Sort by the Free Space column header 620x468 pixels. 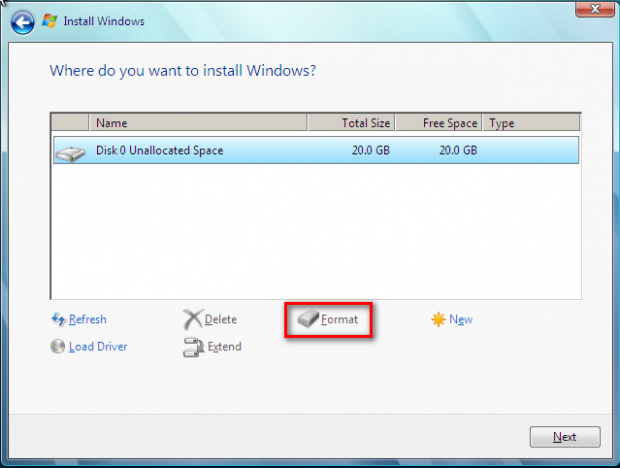pos(439,123)
